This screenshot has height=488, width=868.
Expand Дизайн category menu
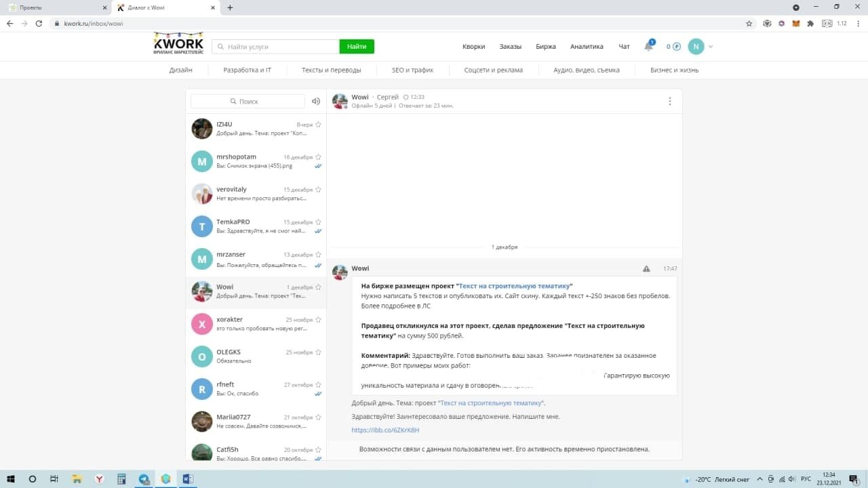(180, 70)
